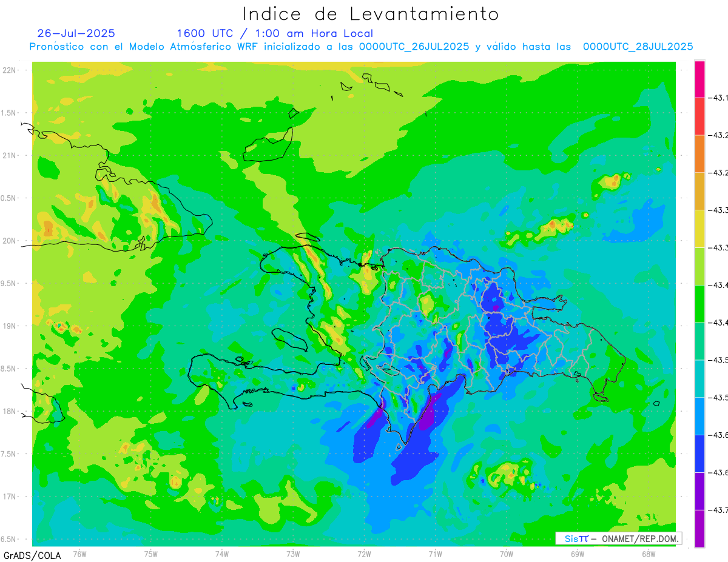This screenshot has height=562, width=728.
Task: Click the '68W' longitude label
Action: pyautogui.click(x=649, y=554)
